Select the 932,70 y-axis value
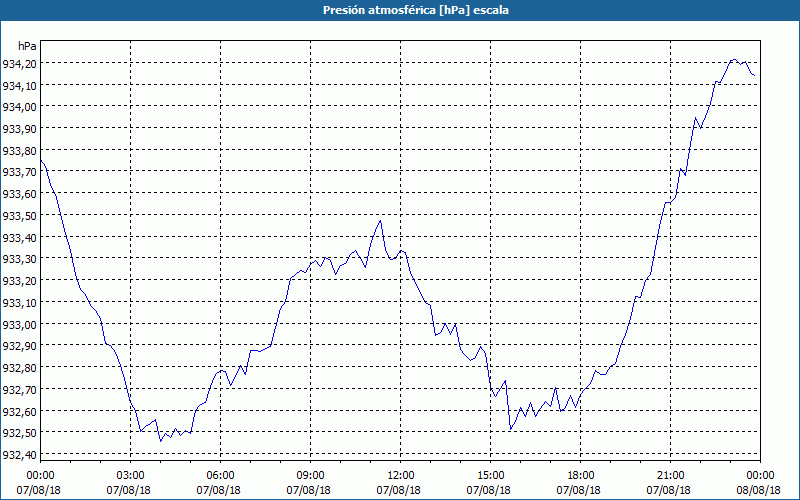This screenshot has height=500, width=800. tap(19, 389)
